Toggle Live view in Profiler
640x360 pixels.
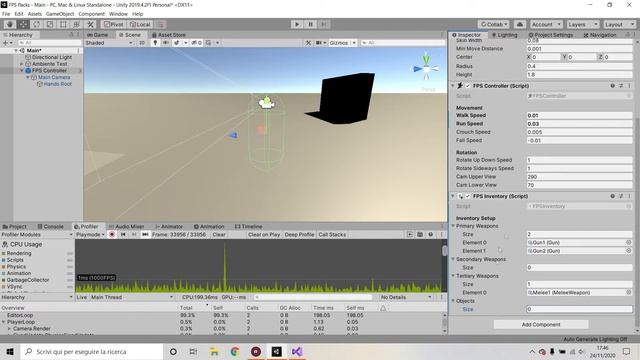click(82, 297)
